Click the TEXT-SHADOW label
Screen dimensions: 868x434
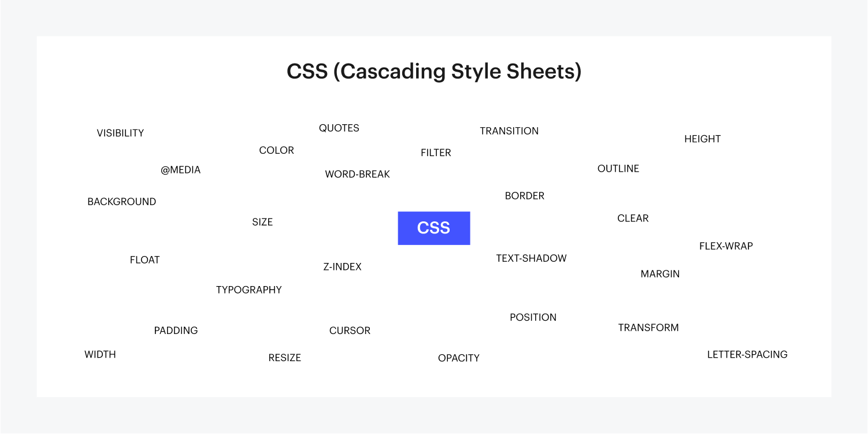click(x=531, y=258)
